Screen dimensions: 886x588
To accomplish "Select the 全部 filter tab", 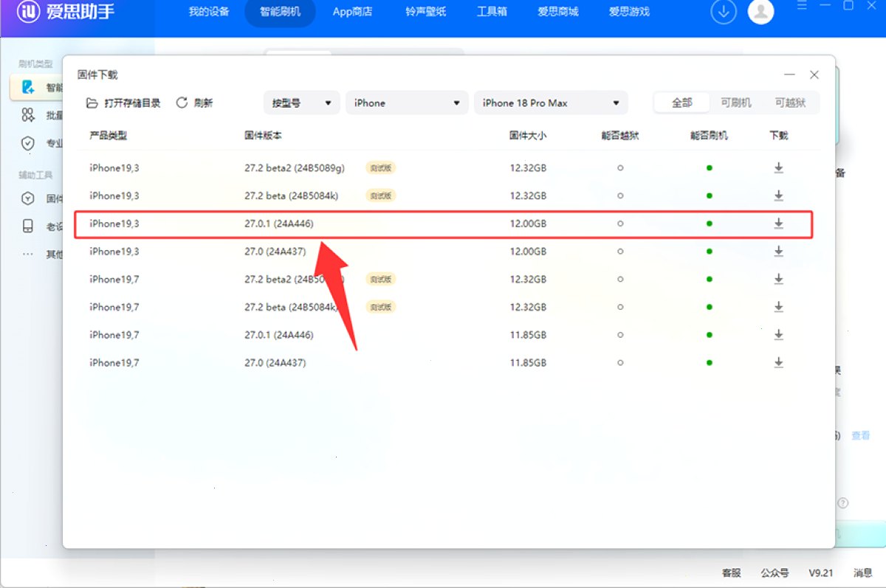I will click(682, 103).
